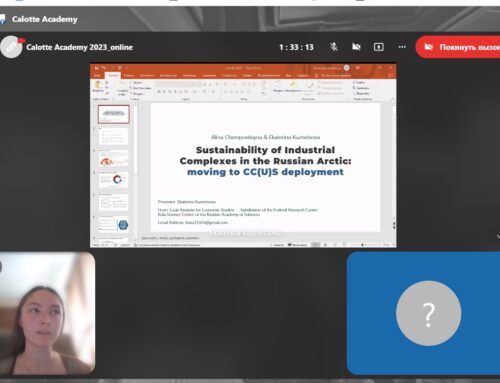The width and height of the screenshot is (500, 383).
Task: Click the slide title Sustainability of Industrial Complexes
Action: (265, 155)
